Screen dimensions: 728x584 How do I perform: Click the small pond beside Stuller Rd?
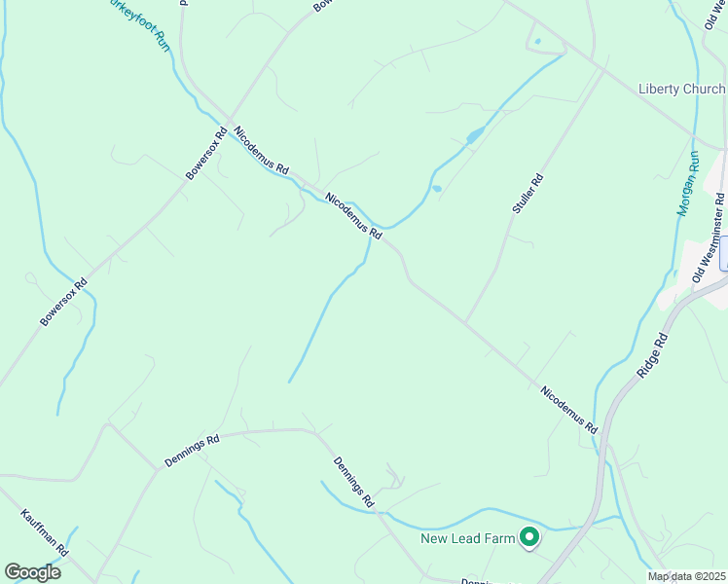click(x=436, y=189)
